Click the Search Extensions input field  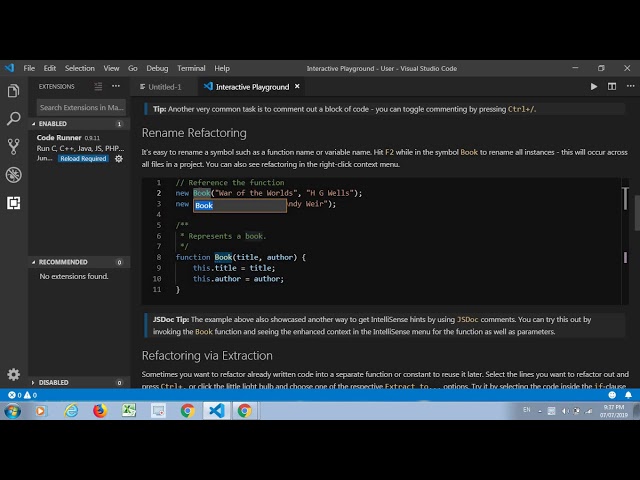[81, 107]
